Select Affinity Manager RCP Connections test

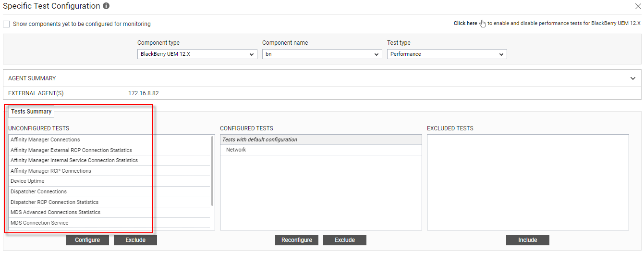click(x=109, y=171)
